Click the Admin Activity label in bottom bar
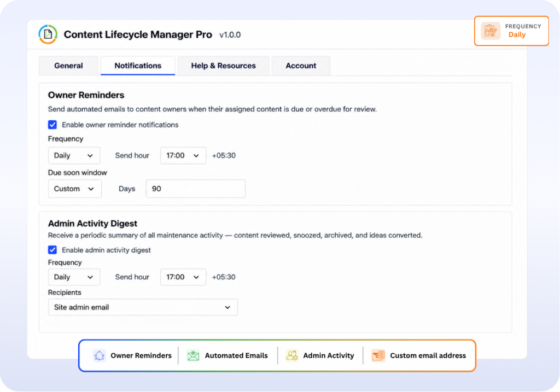Image resolution: width=560 pixels, height=392 pixels. pos(329,355)
